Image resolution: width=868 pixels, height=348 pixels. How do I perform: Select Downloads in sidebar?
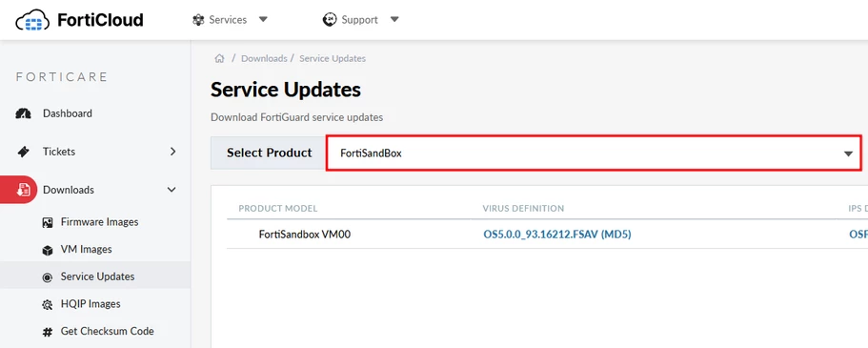[x=69, y=190]
